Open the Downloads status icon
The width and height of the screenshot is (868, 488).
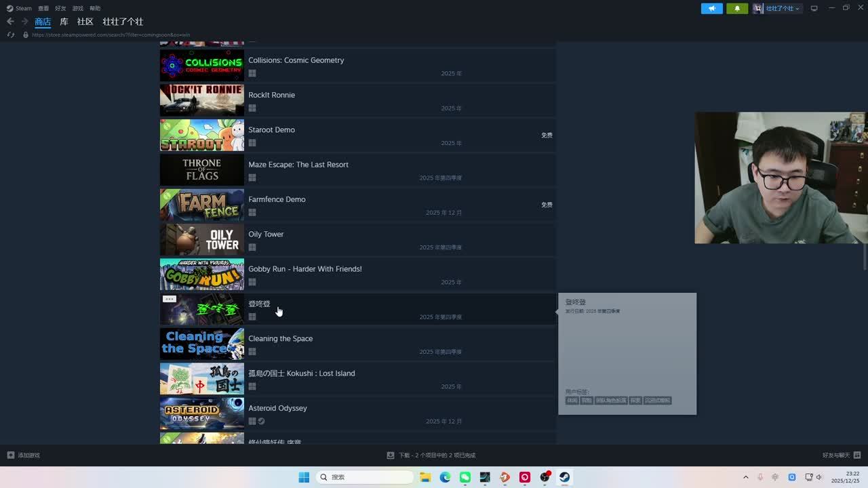(391, 455)
